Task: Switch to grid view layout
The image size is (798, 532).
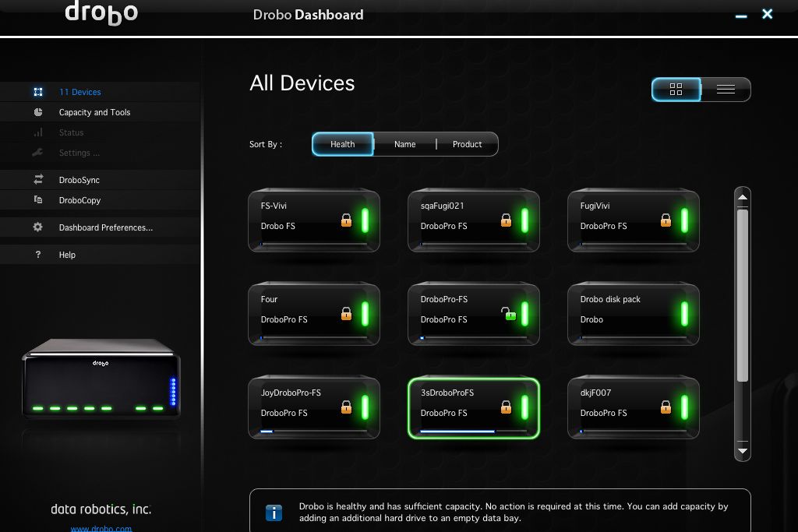Action: coord(676,90)
